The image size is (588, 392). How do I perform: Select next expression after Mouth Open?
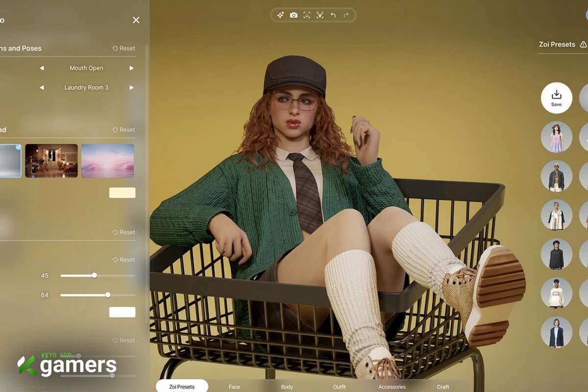(x=131, y=68)
